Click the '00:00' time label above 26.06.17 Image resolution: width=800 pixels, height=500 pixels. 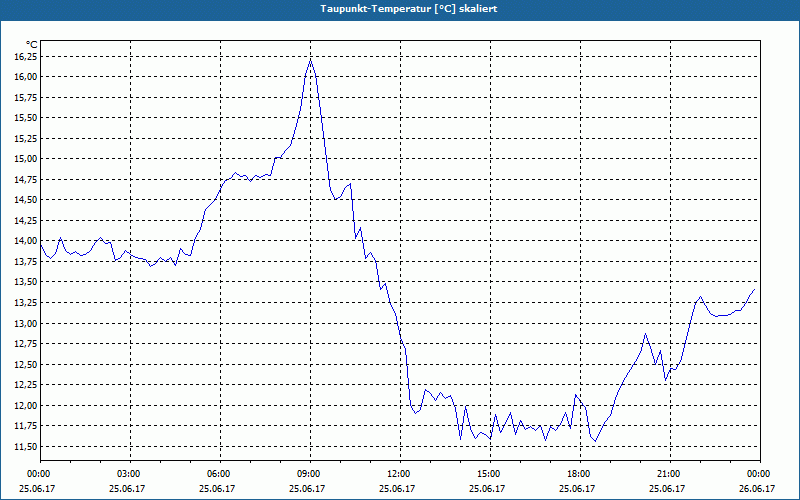(x=760, y=474)
